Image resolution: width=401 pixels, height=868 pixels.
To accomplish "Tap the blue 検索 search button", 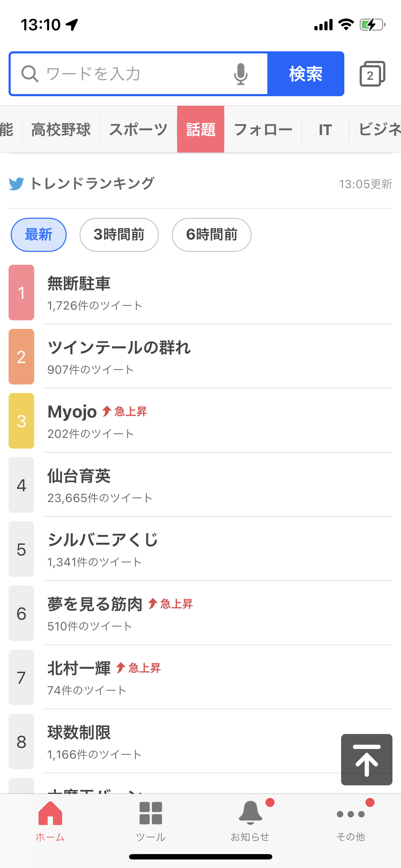I will (x=306, y=74).
